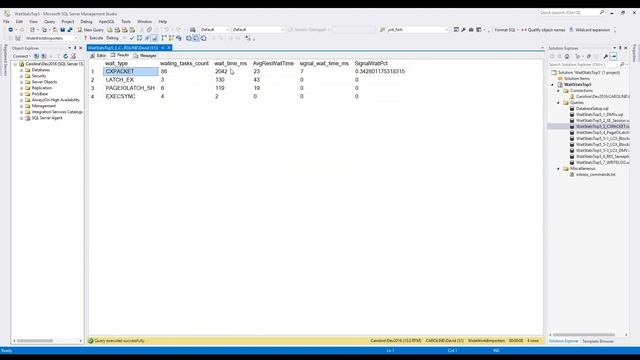This screenshot has height=360, width=640.
Task: Open the ApexSQL menu
Action: click(107, 21)
